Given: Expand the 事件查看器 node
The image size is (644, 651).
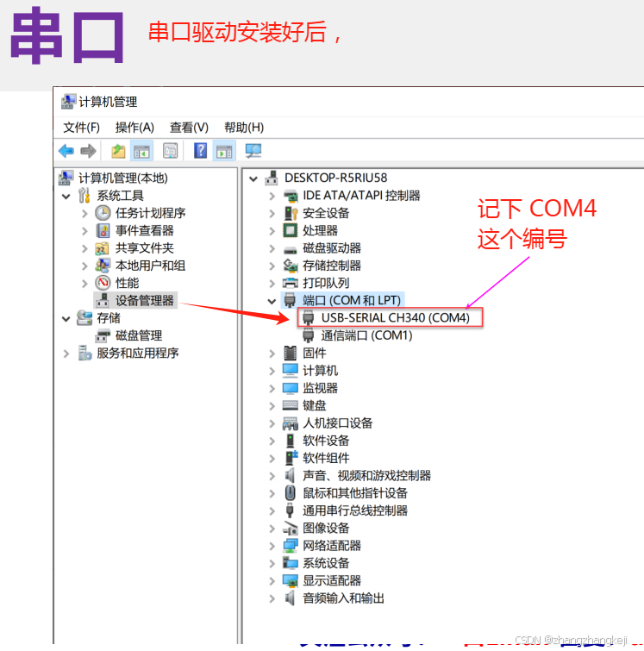Looking at the screenshot, I should pos(84,231).
